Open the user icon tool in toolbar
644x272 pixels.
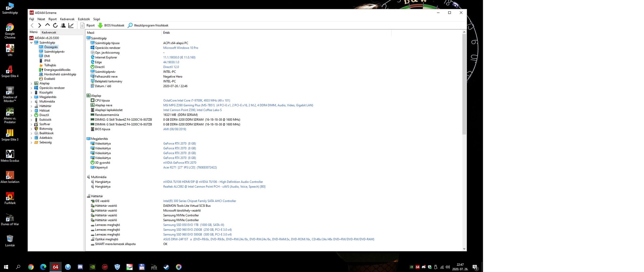63,25
